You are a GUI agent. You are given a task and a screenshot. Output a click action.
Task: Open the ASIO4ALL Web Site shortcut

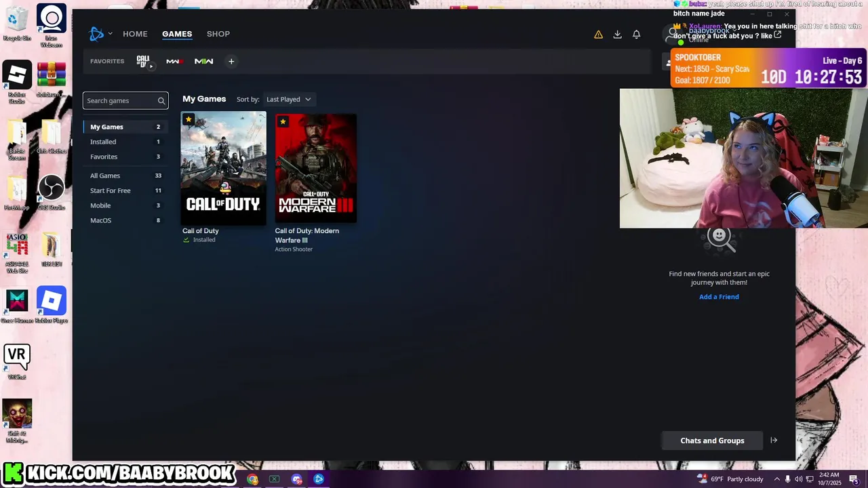click(17, 253)
